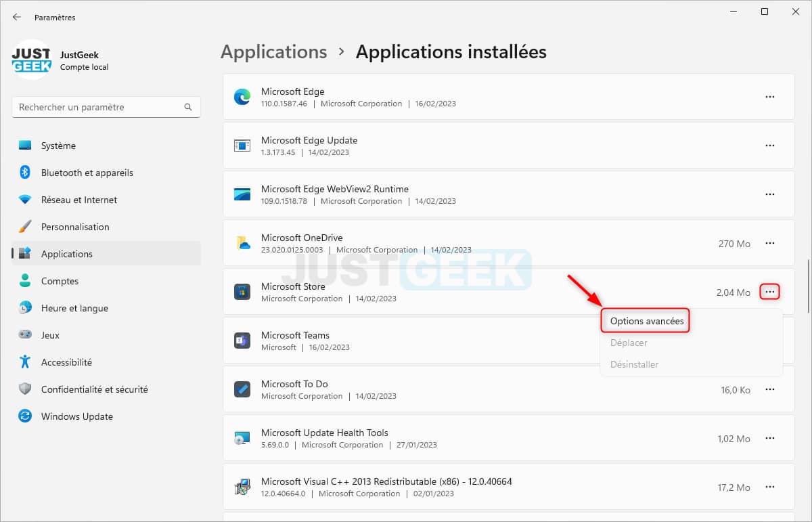
Task: Click the Microsoft Teams app icon
Action: 242,341
